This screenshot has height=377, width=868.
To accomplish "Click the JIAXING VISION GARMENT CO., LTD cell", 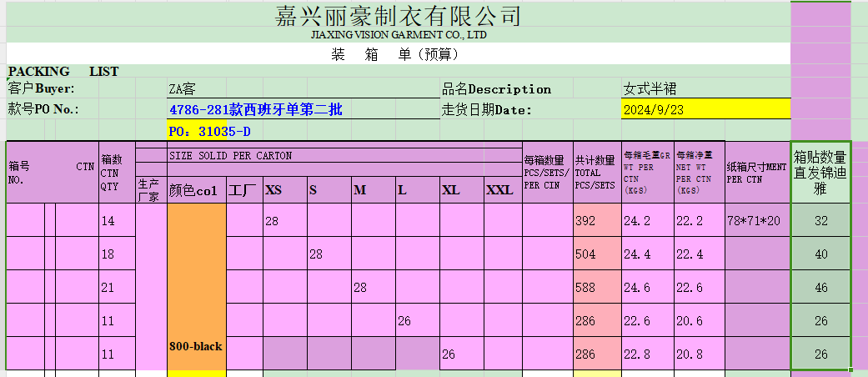I will pyautogui.click(x=398, y=36).
